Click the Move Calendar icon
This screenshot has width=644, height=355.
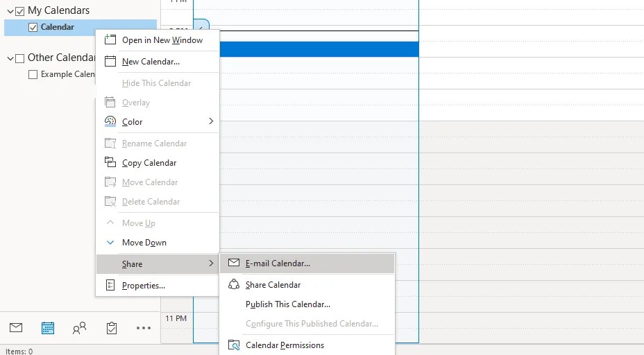110,182
